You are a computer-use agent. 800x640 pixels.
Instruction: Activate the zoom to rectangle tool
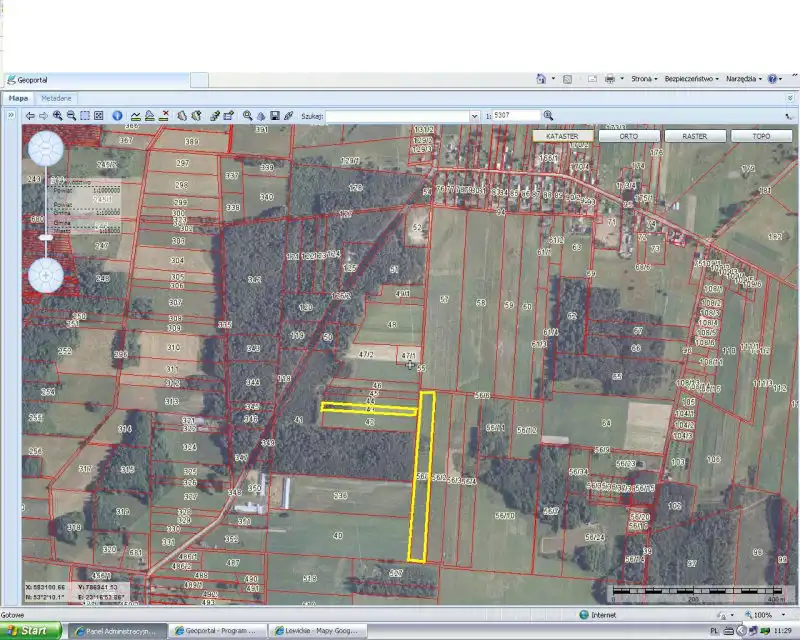tap(85, 116)
